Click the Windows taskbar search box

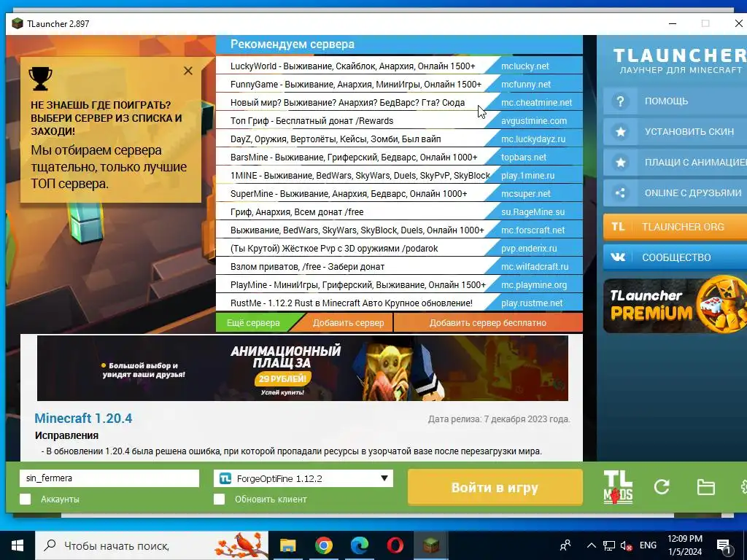[152, 545]
